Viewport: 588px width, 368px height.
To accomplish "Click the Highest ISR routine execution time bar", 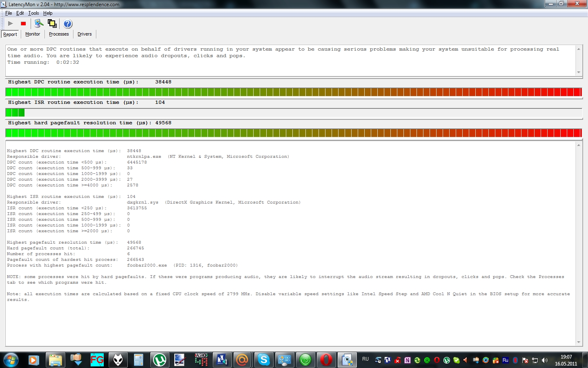I will tap(294, 112).
